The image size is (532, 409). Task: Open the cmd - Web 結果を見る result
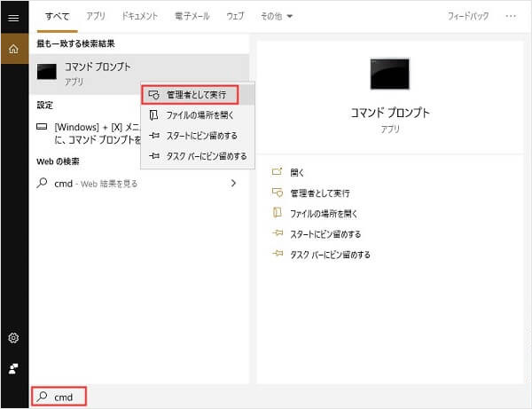139,184
